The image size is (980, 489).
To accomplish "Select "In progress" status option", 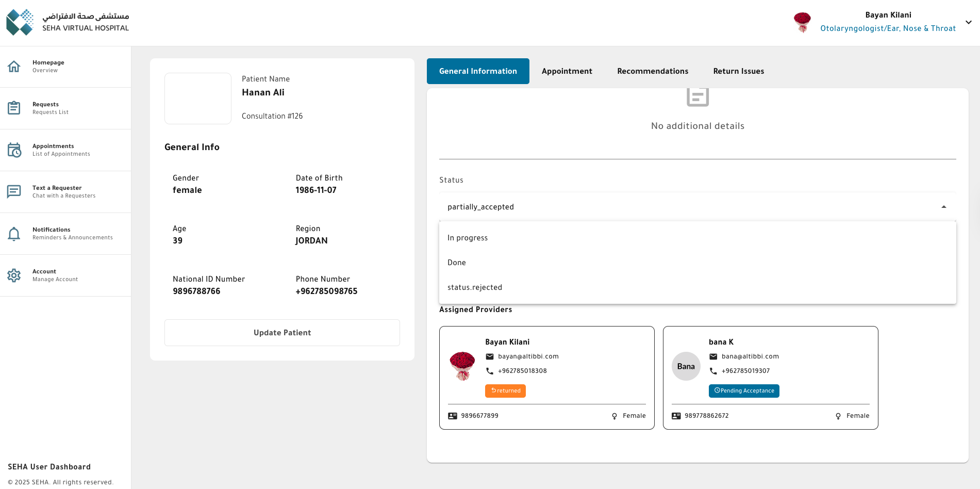I will point(468,238).
